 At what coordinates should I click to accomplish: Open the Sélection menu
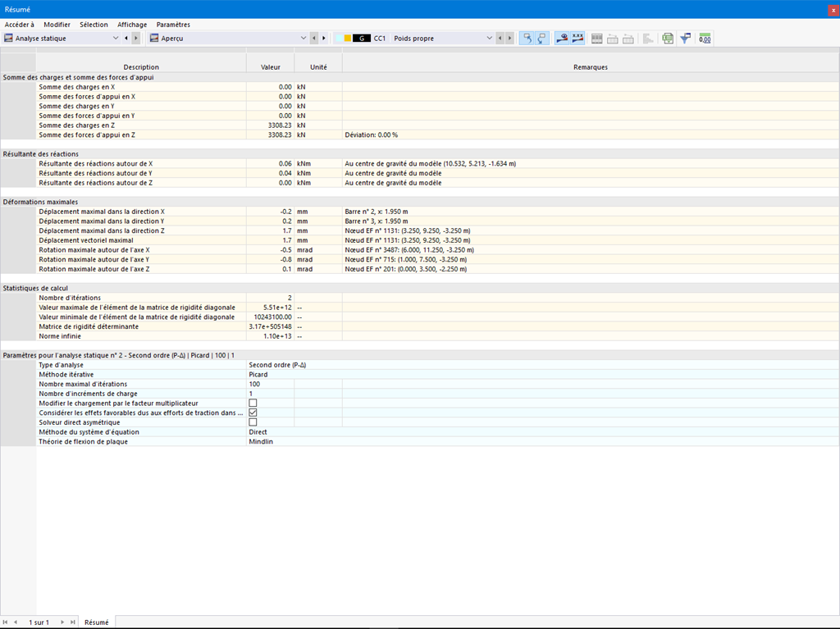tap(94, 25)
